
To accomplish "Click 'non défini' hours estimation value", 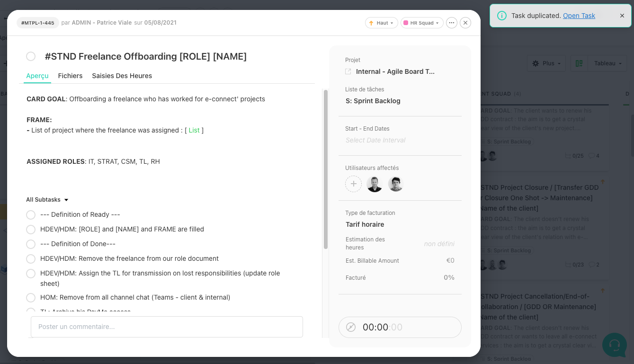I will pos(439,244).
